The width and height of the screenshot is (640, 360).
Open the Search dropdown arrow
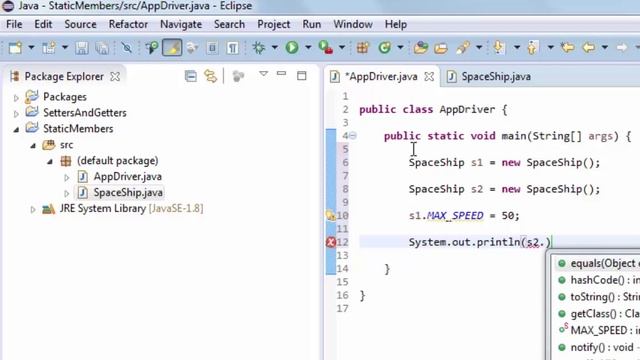click(x=479, y=48)
